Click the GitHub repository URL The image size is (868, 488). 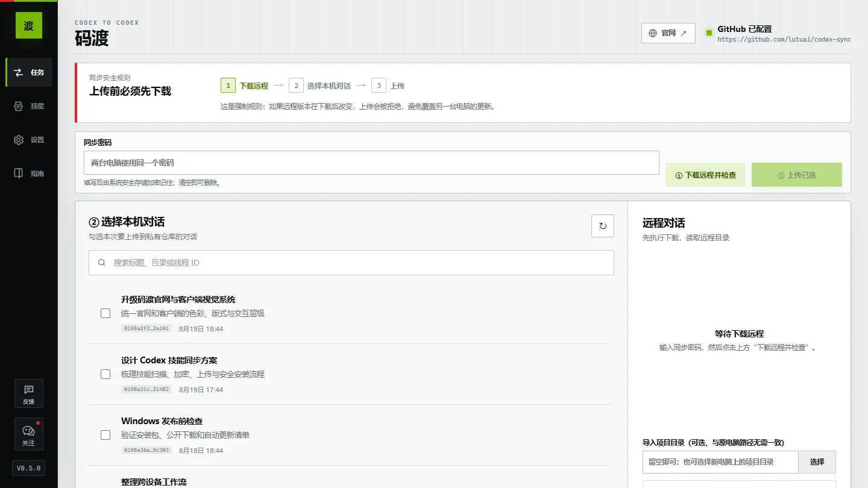coord(784,39)
